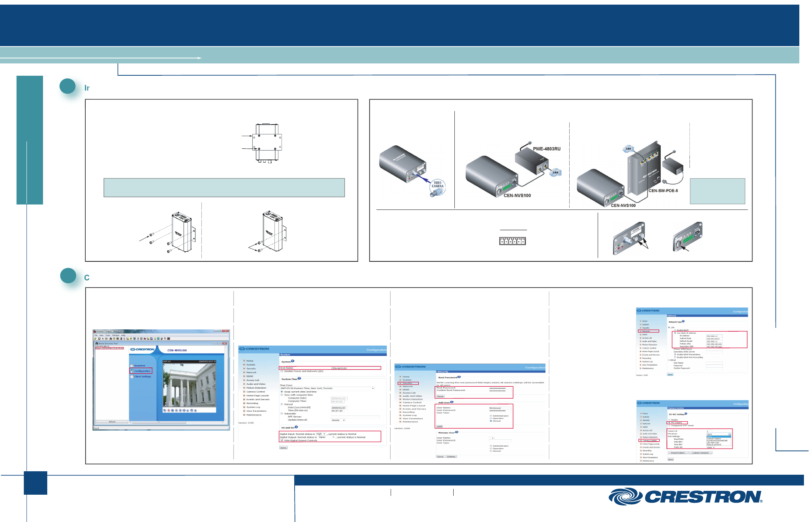
Task: Click Delete button in Manage User section
Action: [451, 457]
